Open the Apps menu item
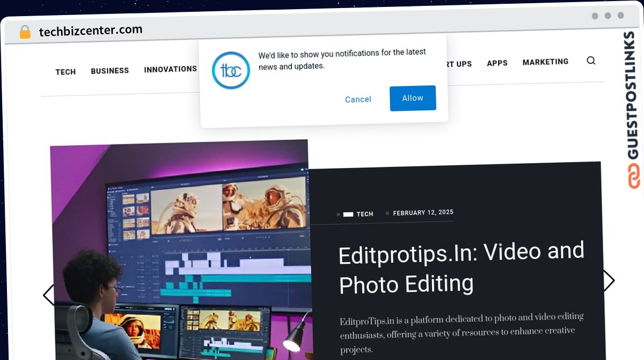 (497, 63)
